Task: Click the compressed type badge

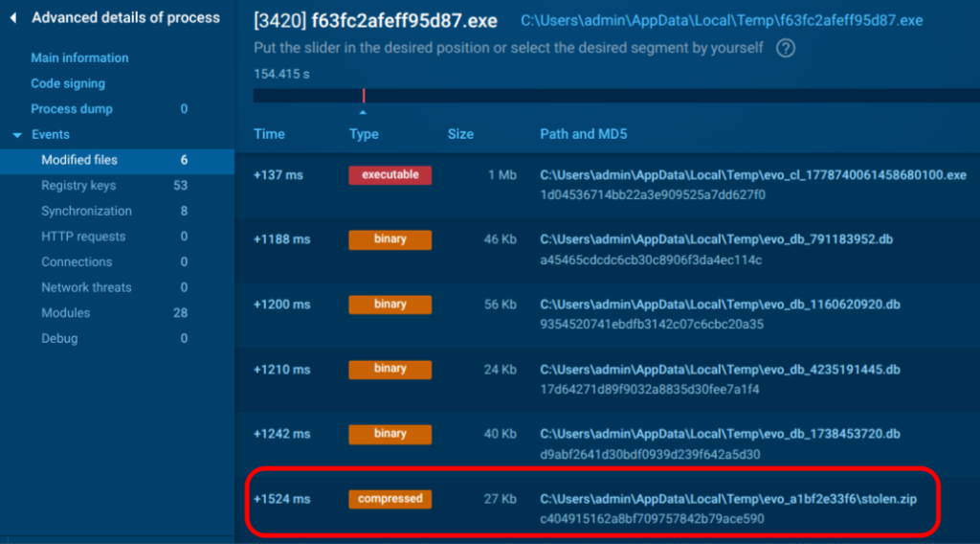Action: pos(390,499)
